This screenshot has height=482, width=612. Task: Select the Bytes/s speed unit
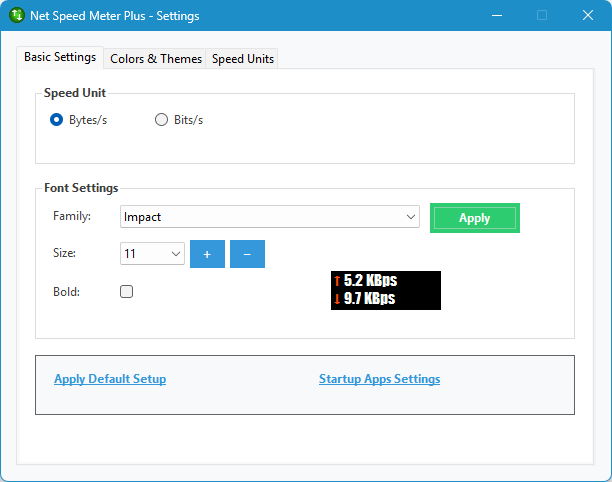(x=57, y=120)
